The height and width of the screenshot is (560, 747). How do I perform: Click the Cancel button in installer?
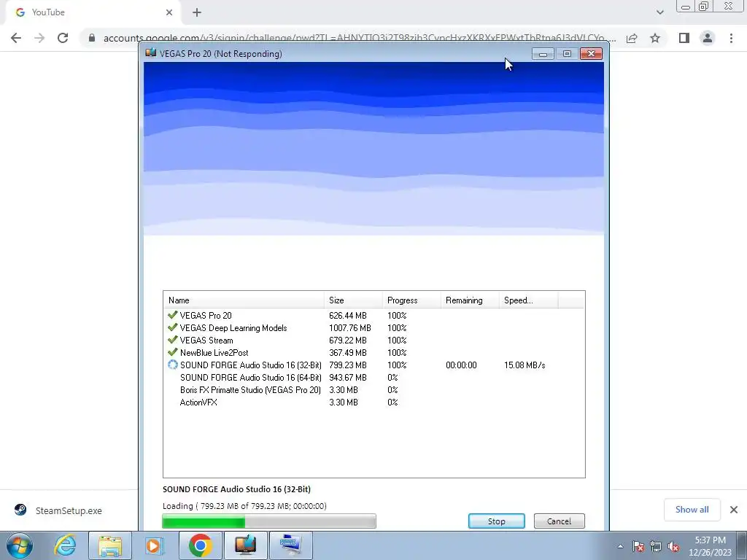(559, 521)
